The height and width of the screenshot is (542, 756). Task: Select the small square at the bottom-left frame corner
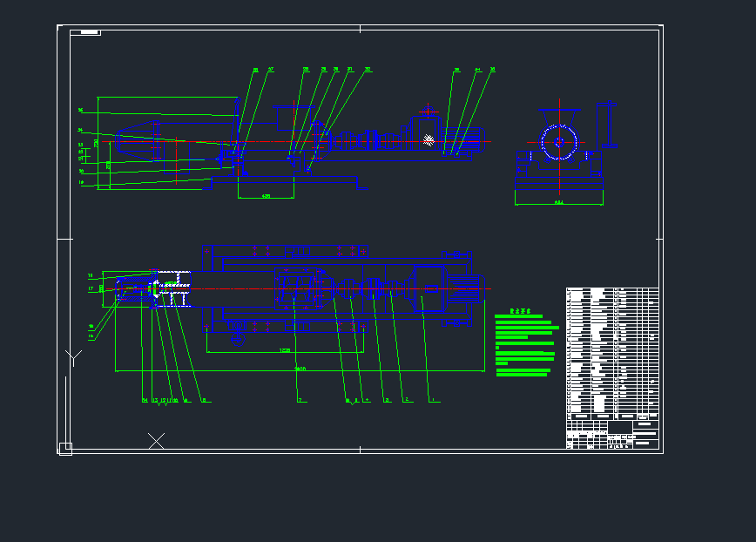65,449
